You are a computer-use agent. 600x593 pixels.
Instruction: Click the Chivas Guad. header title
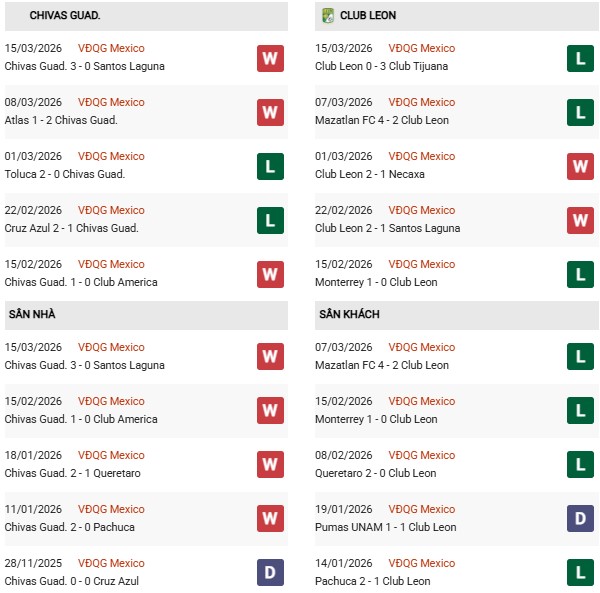65,16
